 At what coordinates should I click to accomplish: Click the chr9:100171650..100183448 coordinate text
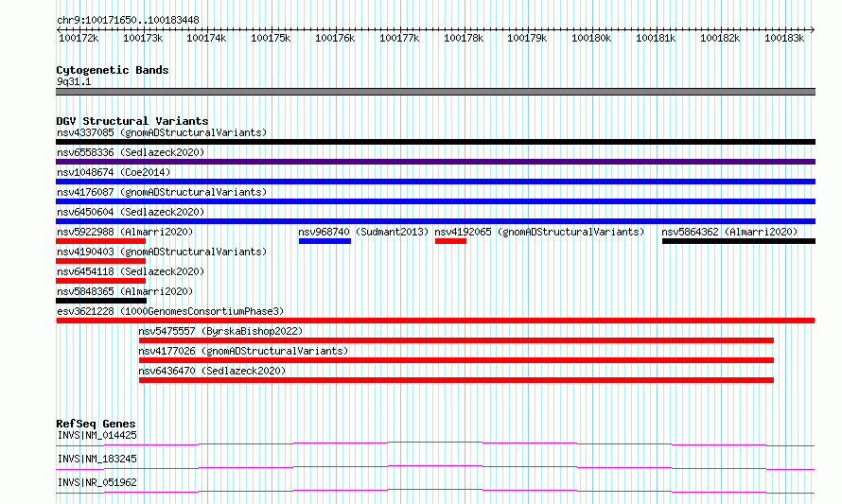coord(128,20)
